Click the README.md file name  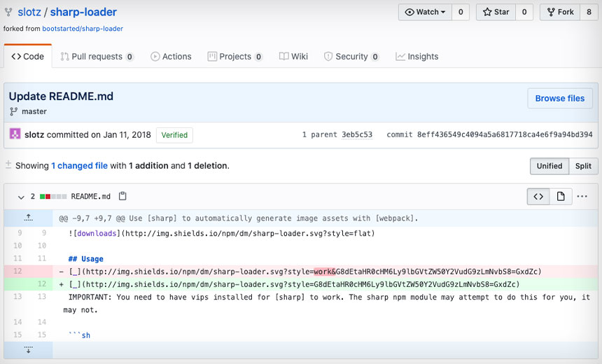point(90,196)
